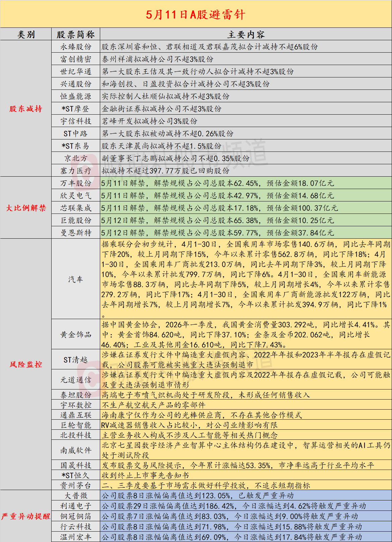Click 拟减持不超过397.77万股已回购股份 content
392x542 pixels.
click(x=166, y=171)
